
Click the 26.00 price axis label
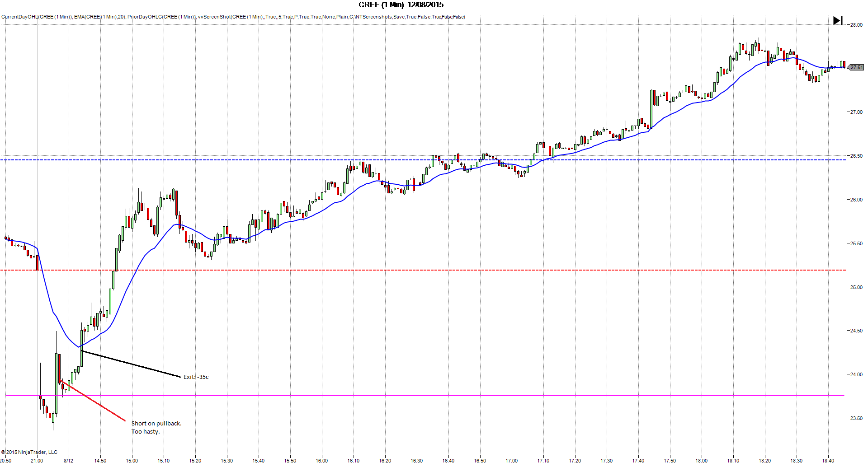(856, 200)
